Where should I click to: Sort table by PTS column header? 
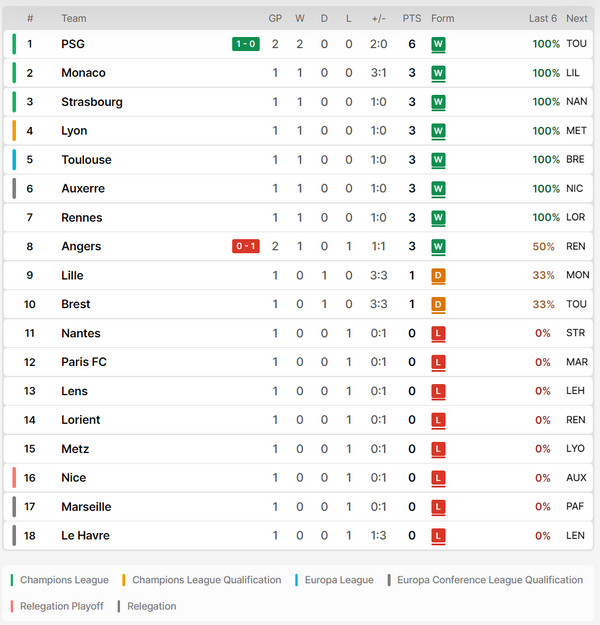pos(412,18)
